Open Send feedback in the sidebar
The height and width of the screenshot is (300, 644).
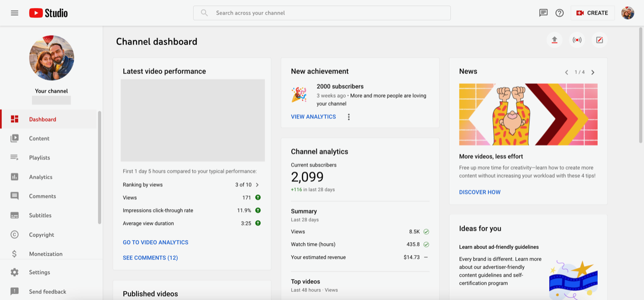point(48,291)
